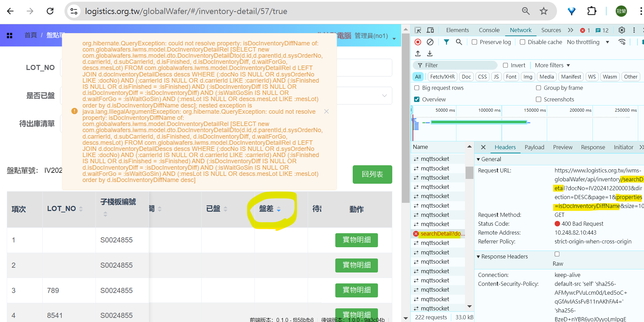
Task: Switch to the Sources tab
Action: click(551, 30)
